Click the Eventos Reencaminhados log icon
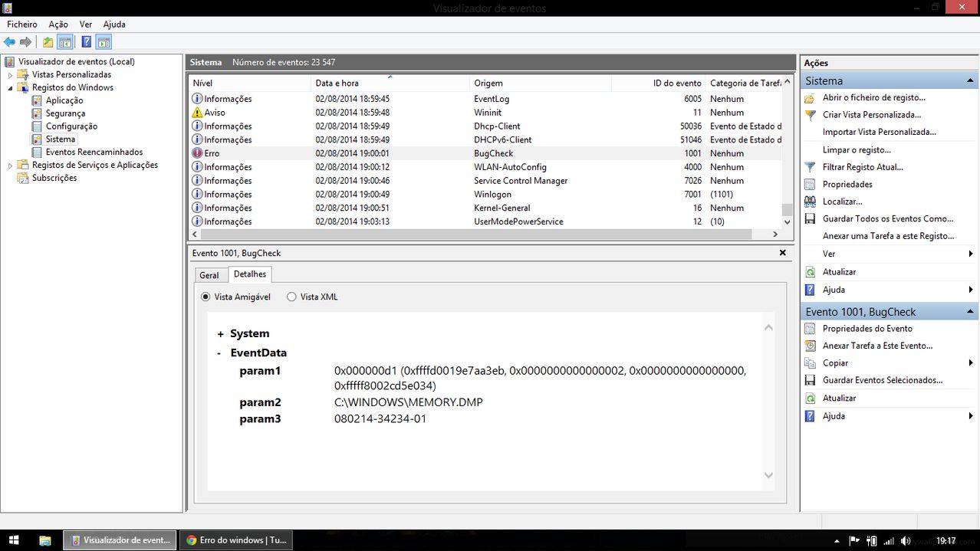The height and width of the screenshot is (551, 980). (37, 152)
